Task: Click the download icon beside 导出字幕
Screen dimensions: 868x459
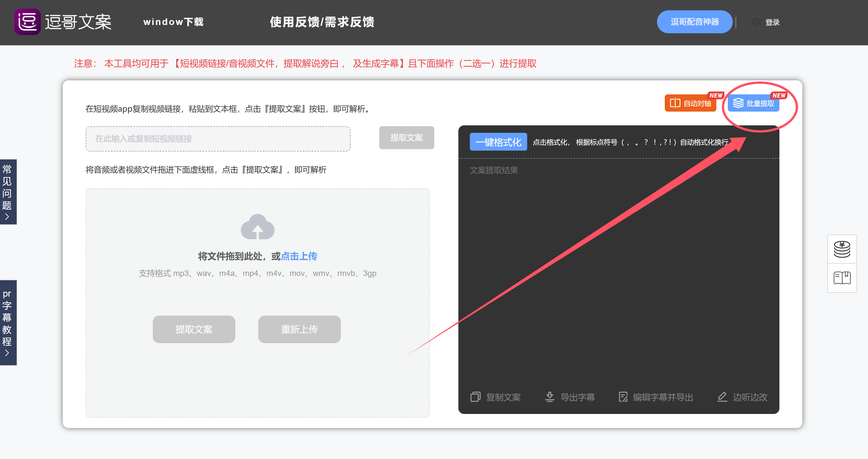Action: click(x=550, y=397)
